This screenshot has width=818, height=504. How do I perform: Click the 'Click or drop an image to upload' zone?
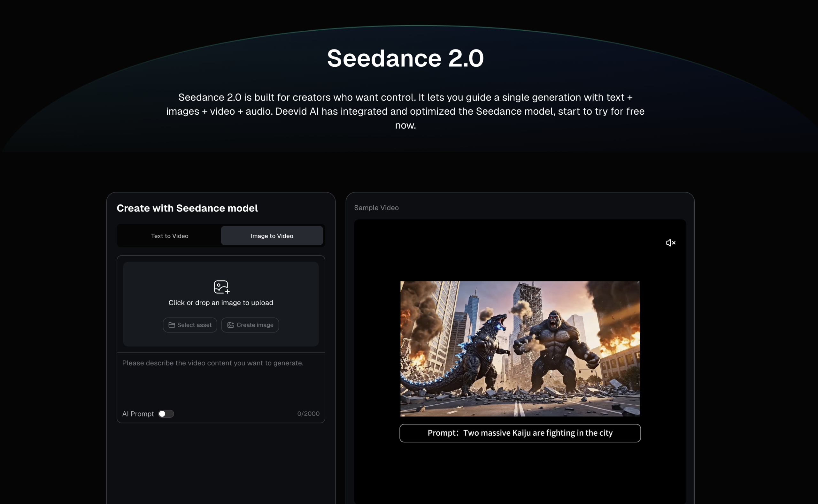tap(221, 303)
